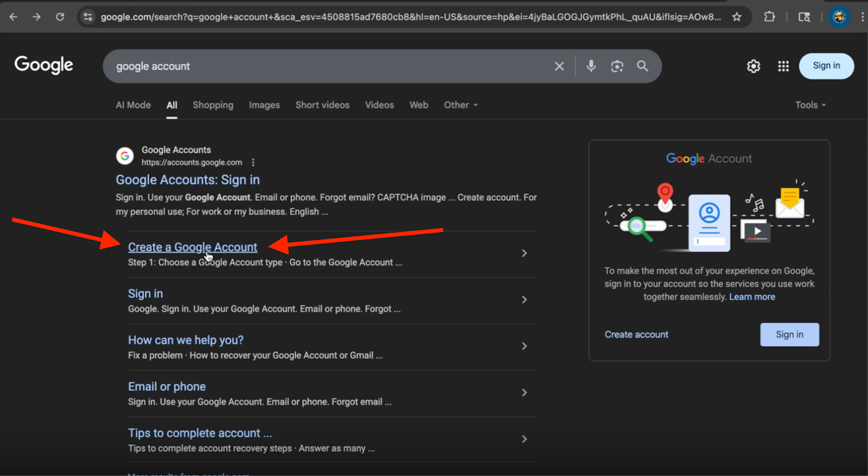Image resolution: width=868 pixels, height=476 pixels.
Task: Open the Google Accounts: Sign in result
Action: pyautogui.click(x=188, y=180)
